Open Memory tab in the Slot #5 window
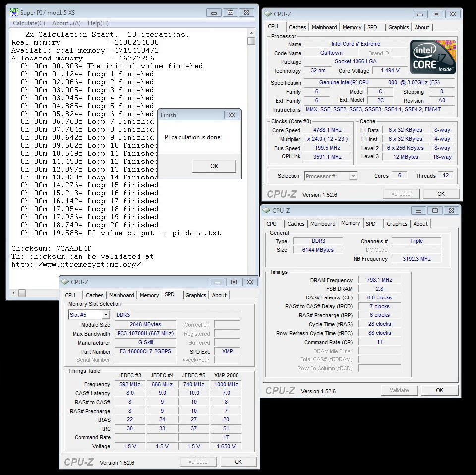 [x=149, y=295]
